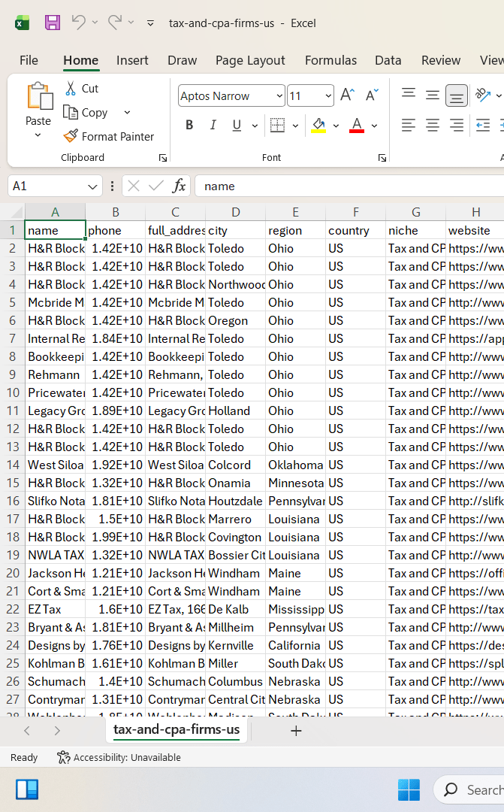Click Decrease Indent icon
The height and width of the screenshot is (812, 504).
[483, 125]
